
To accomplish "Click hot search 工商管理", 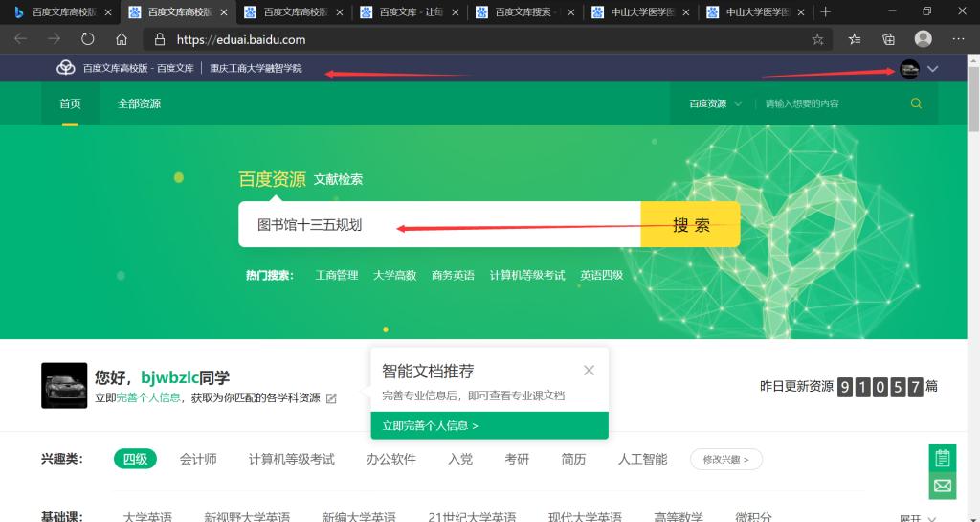I will (336, 275).
